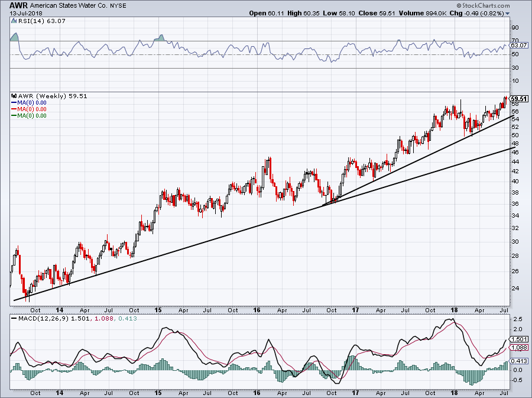Click the AWR (Weekly) 59.51 panel label

[53, 96]
